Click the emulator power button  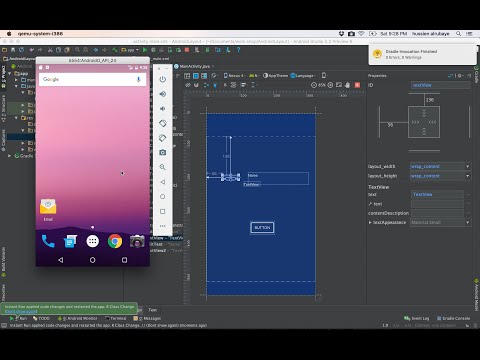click(x=163, y=79)
